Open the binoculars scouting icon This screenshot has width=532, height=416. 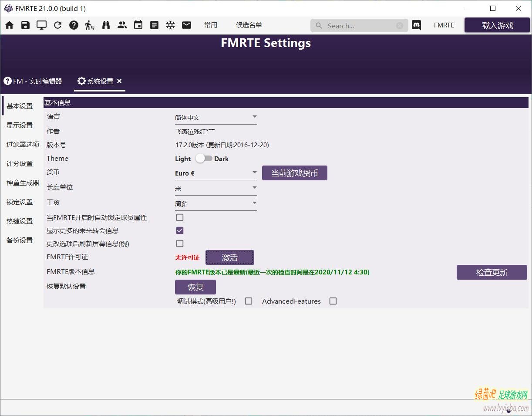[x=106, y=25]
